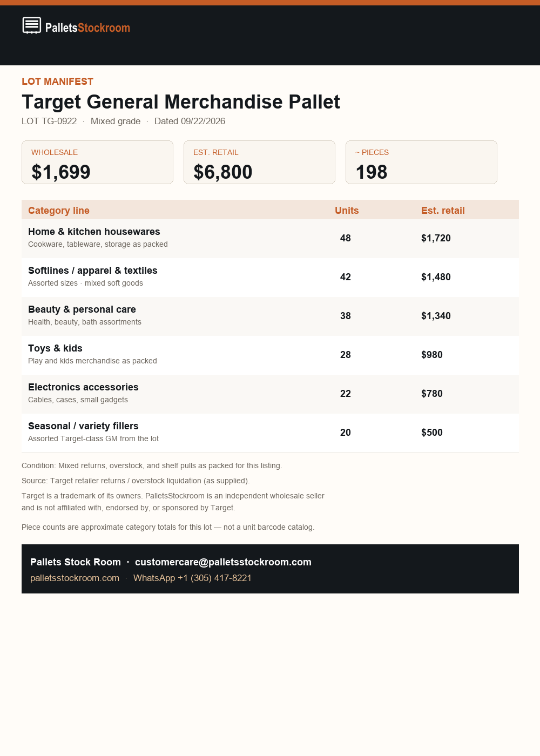Select the Toys & kids row

pyautogui.click(x=270, y=355)
